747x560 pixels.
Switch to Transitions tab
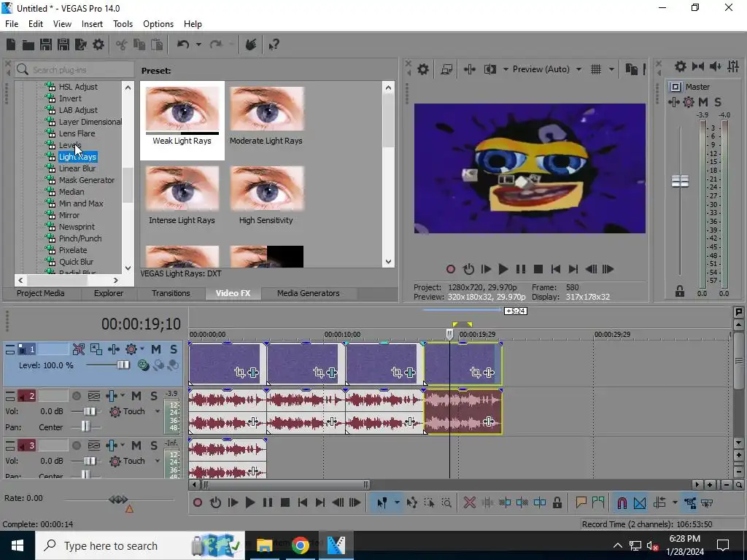point(171,293)
